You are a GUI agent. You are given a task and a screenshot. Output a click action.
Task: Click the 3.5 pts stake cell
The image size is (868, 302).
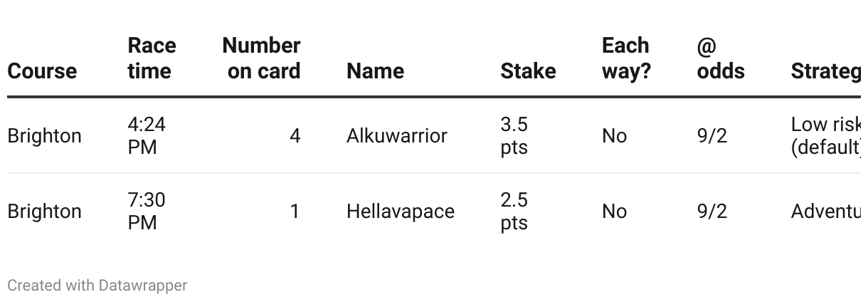[514, 135]
